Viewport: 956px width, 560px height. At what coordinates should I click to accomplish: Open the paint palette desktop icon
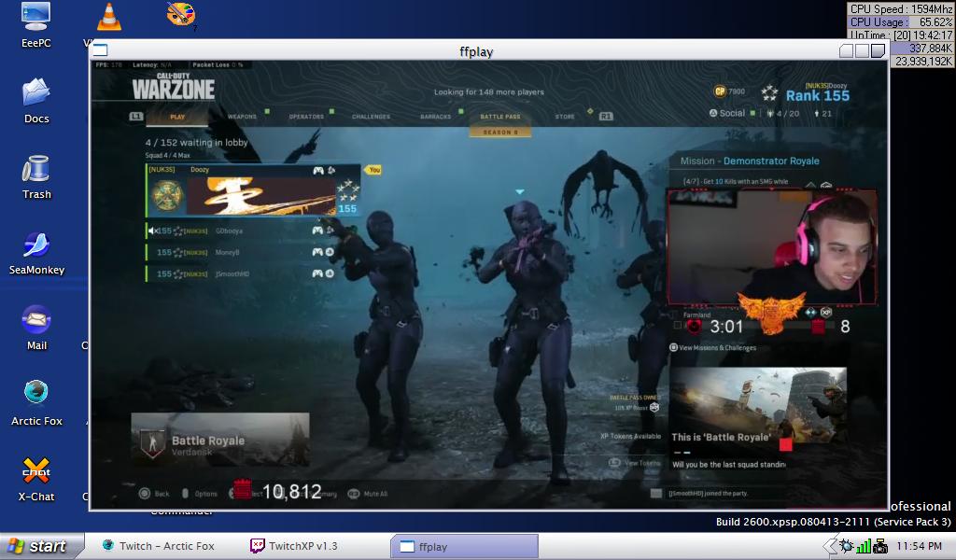click(x=181, y=15)
